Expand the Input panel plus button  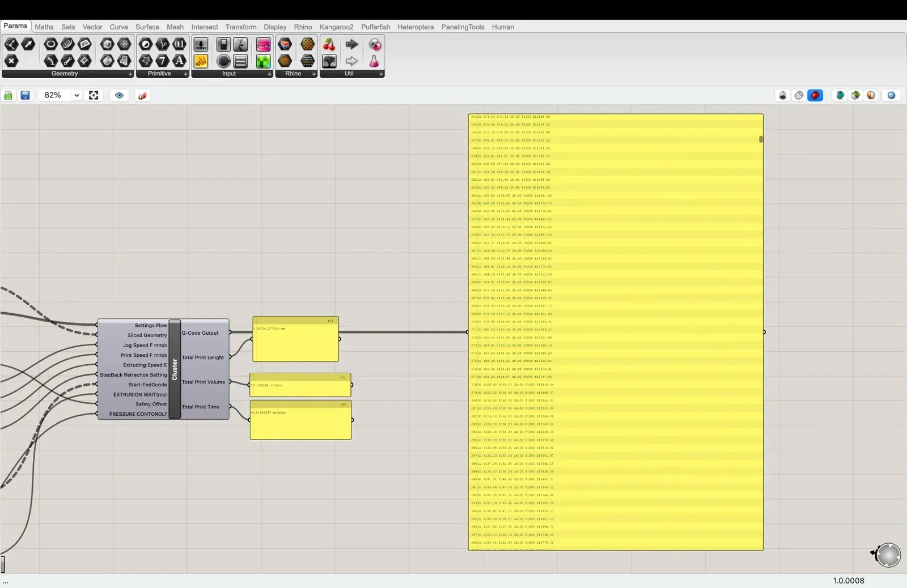[269, 74]
